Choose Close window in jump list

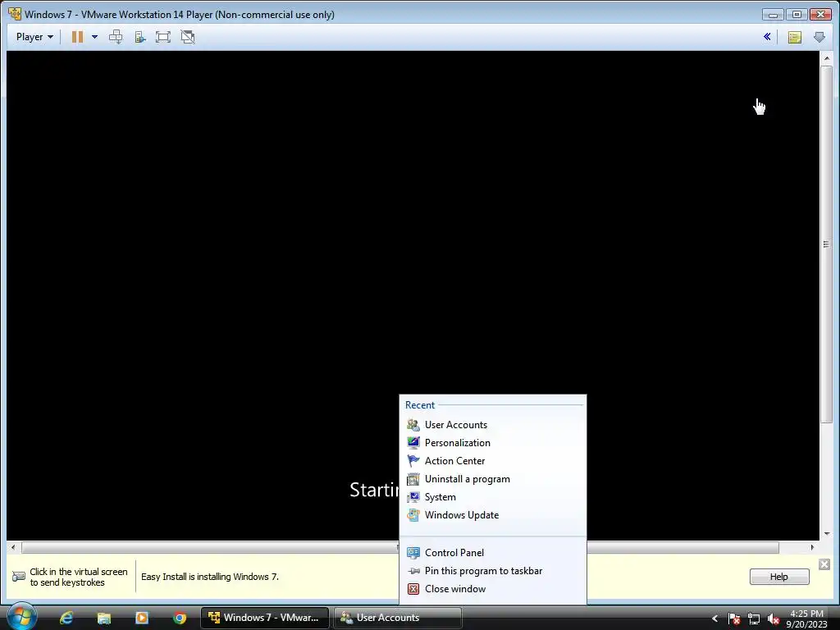(493, 589)
